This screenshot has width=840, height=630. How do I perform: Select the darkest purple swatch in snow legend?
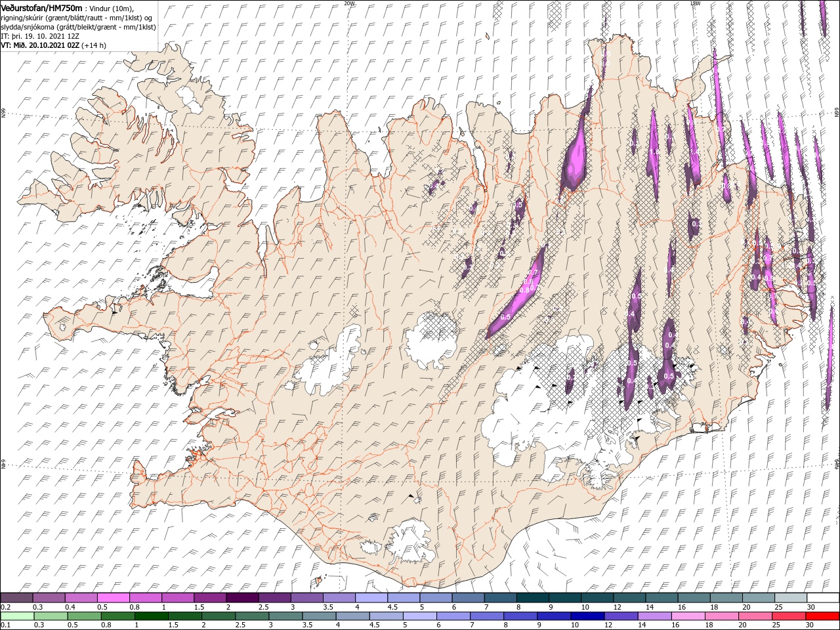241,598
